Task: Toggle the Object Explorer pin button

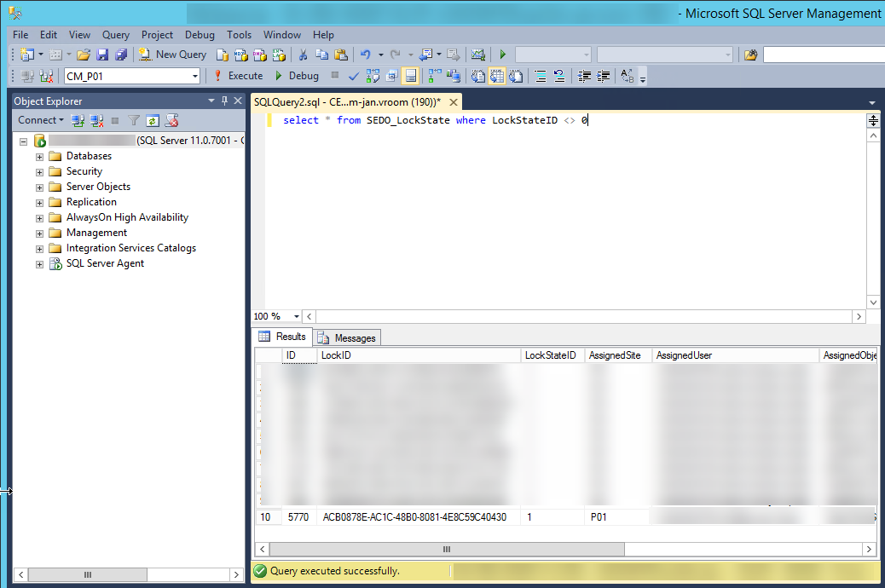Action: [x=224, y=101]
